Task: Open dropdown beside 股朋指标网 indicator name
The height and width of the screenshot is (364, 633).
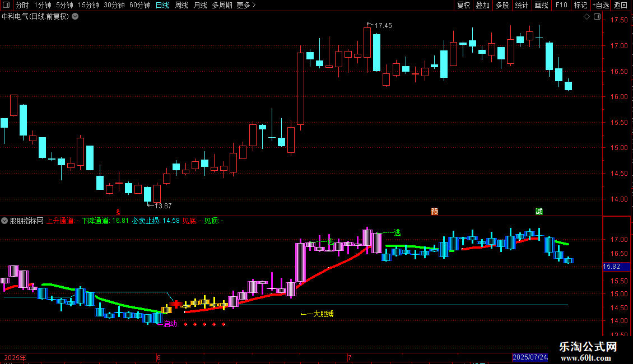Action: [4, 221]
